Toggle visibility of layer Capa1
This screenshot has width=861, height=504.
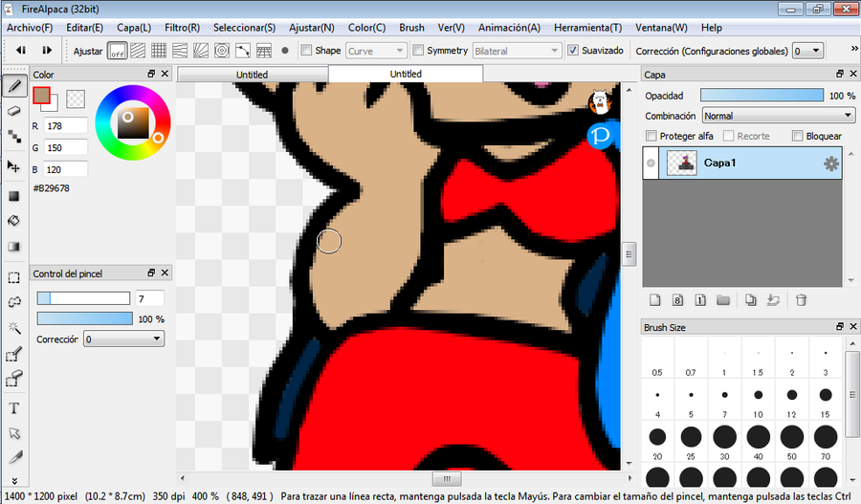click(x=651, y=163)
